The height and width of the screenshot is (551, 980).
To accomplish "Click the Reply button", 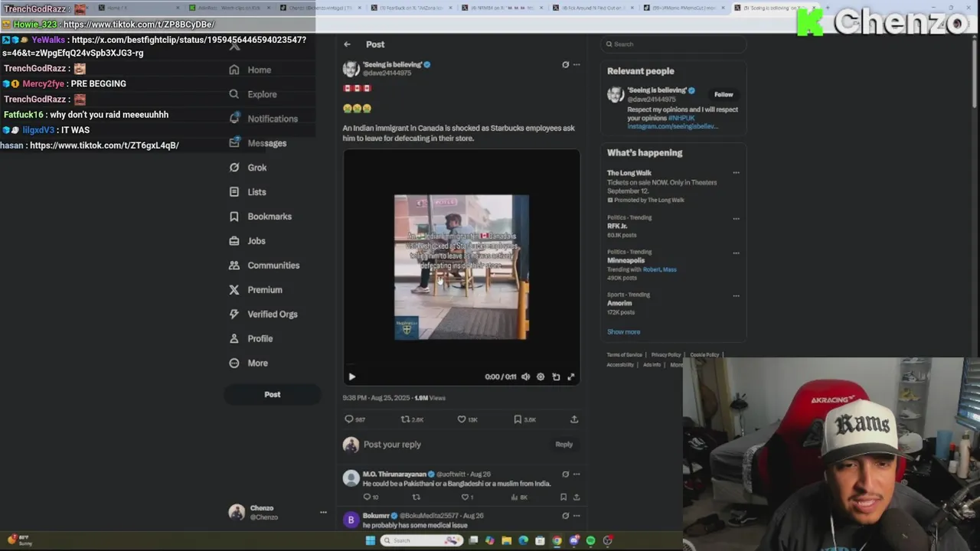I will point(563,445).
